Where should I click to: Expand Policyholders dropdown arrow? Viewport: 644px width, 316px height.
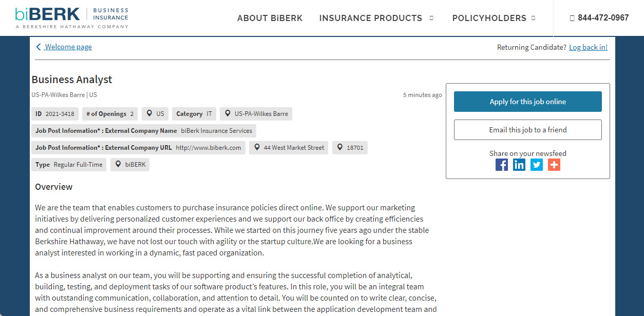[x=533, y=18]
